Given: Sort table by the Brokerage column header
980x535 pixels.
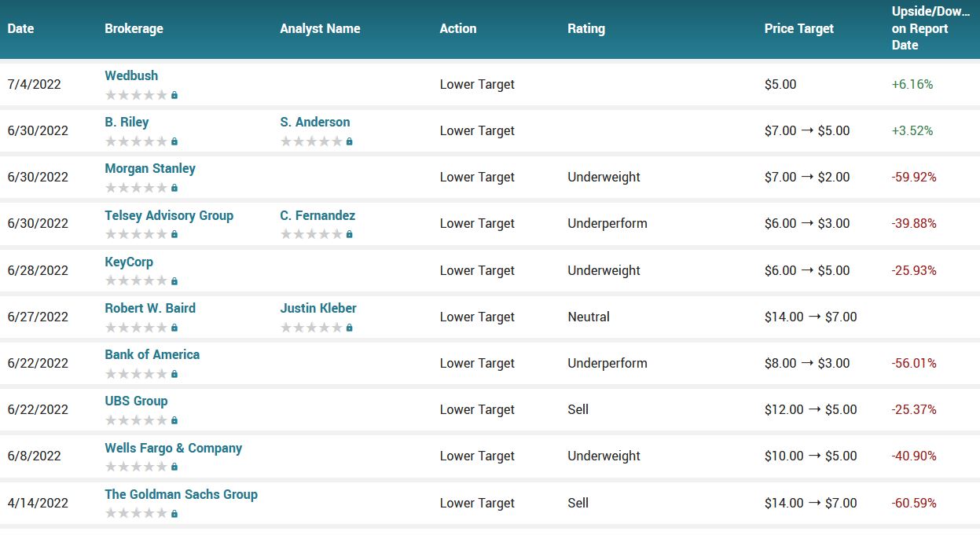Looking at the screenshot, I should click(134, 28).
